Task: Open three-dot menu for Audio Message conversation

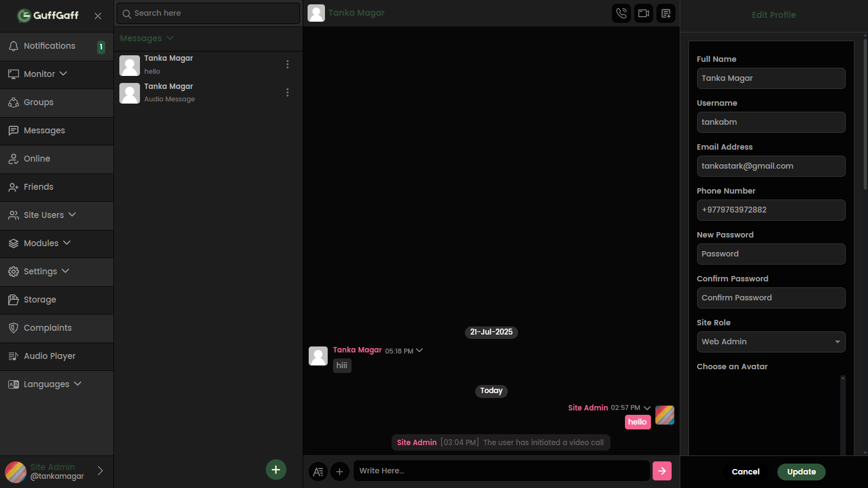Action: 288,93
